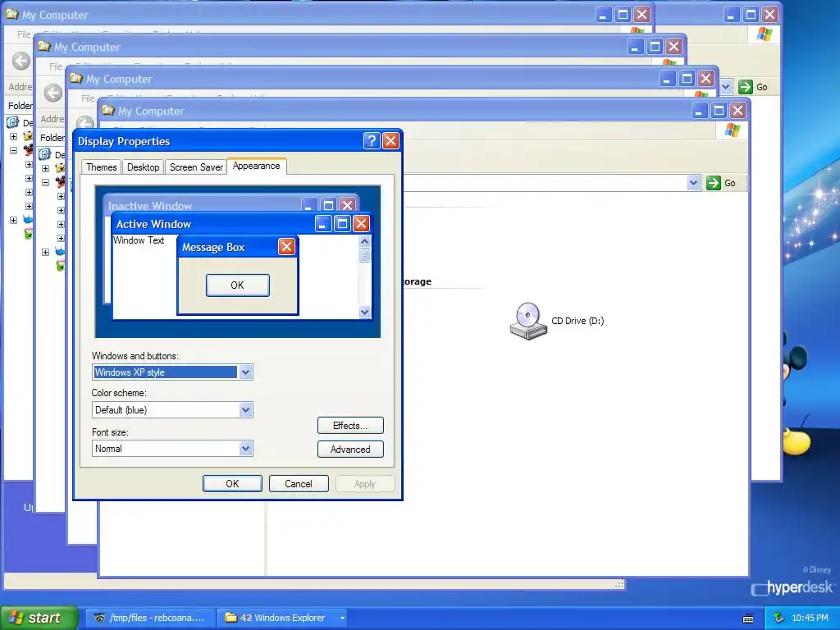Switch to the Desktop tab
Screen dimensions: 840x630
click(x=143, y=167)
